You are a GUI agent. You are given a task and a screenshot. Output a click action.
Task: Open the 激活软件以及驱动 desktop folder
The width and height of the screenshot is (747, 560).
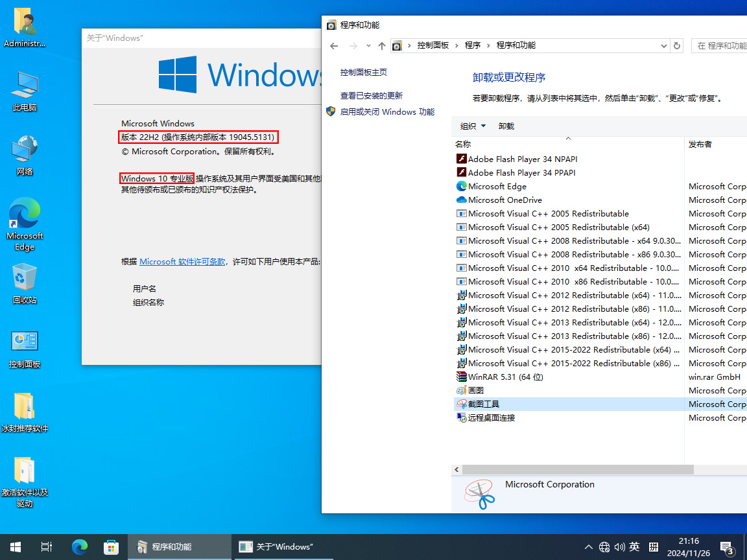[x=25, y=482]
